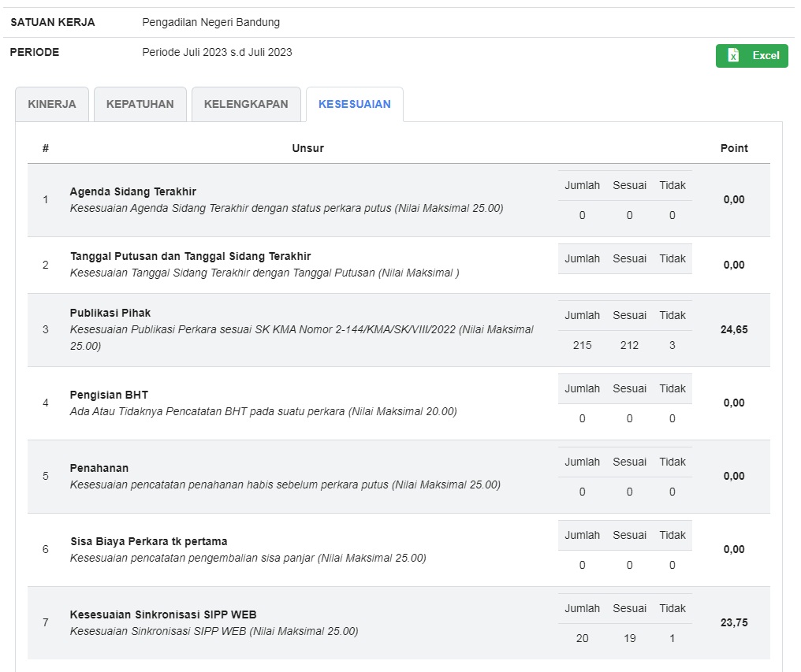Click the active KESESUAIAN tab
The height and width of the screenshot is (672, 801).
(x=354, y=104)
